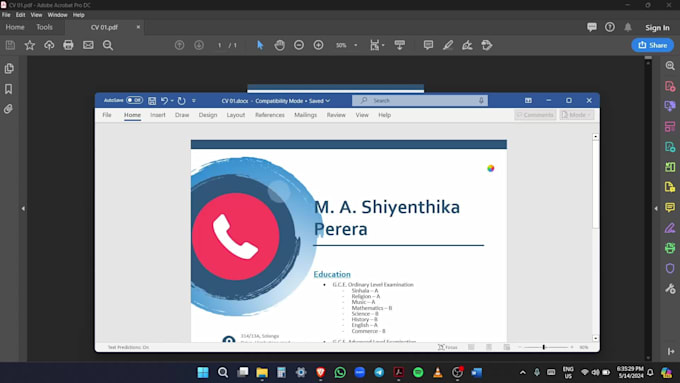Click Sign In in Acrobat

pyautogui.click(x=657, y=27)
